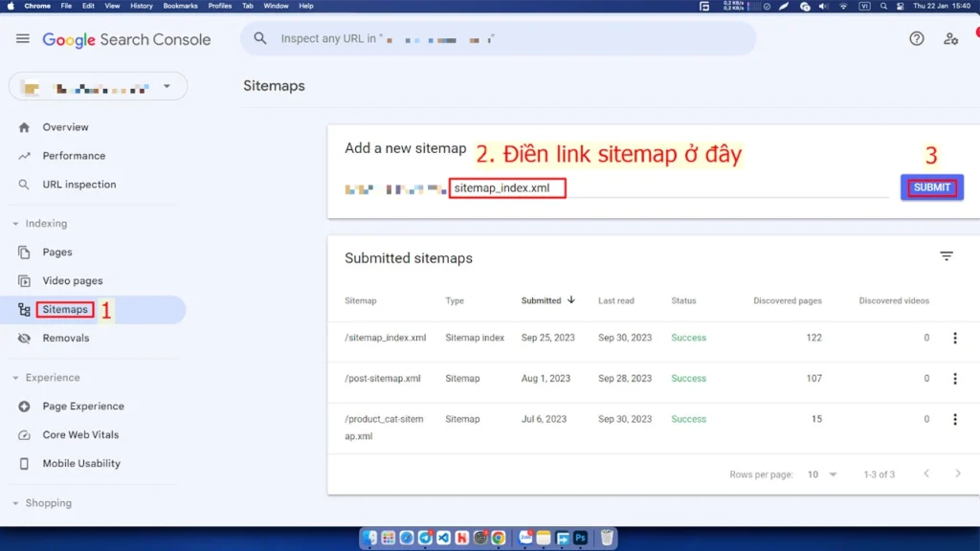The width and height of the screenshot is (980, 551).
Task: Collapse the Indexing section
Action: (17, 223)
